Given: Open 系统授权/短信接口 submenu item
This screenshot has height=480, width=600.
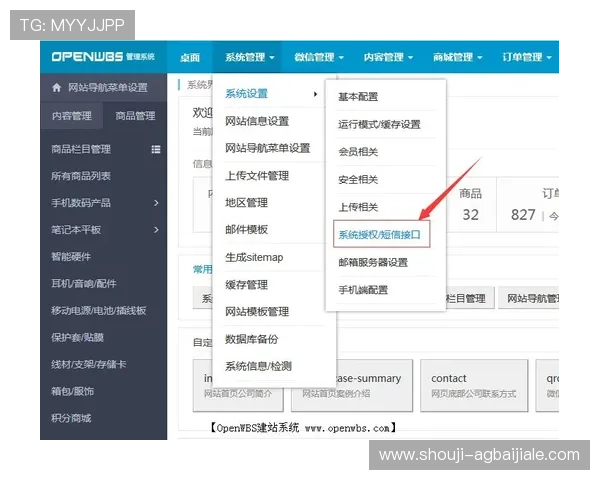Looking at the screenshot, I should coord(382,234).
